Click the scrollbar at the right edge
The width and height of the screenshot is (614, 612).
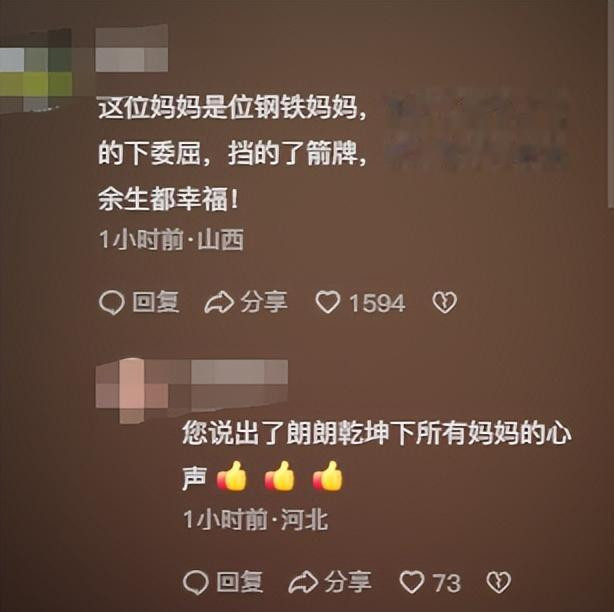[611, 104]
